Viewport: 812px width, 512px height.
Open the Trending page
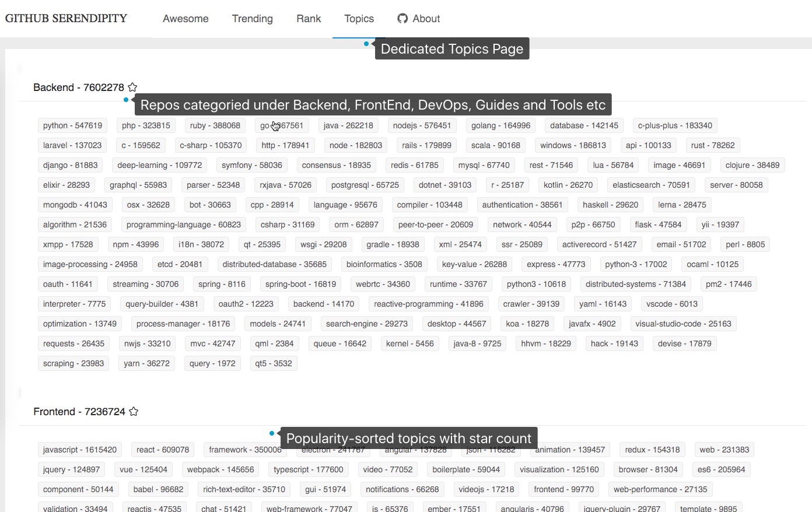(x=252, y=18)
